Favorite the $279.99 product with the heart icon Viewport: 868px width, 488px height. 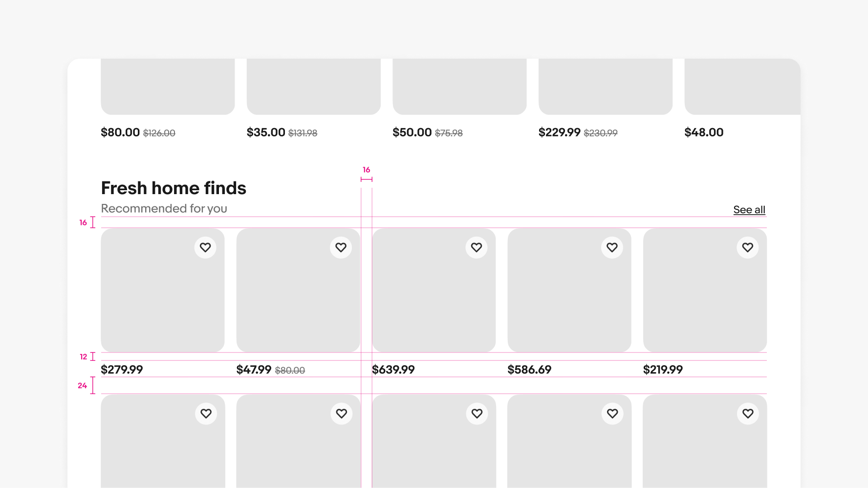205,247
